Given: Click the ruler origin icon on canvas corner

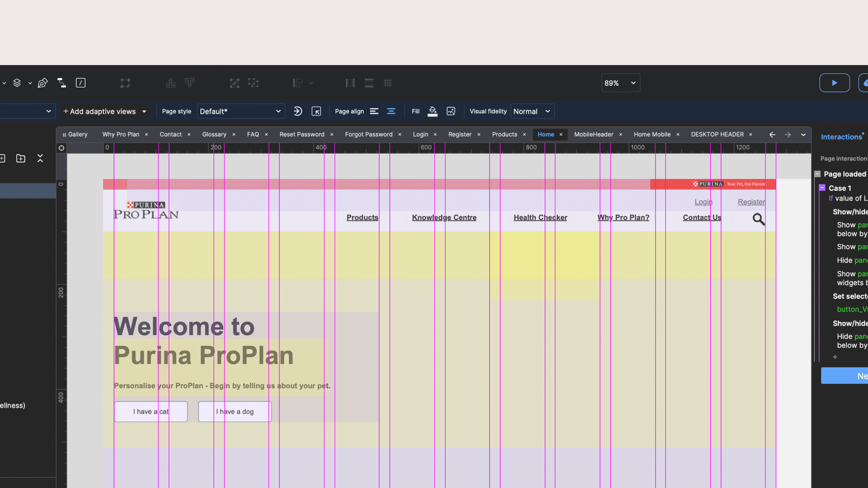Looking at the screenshot, I should 61,148.
